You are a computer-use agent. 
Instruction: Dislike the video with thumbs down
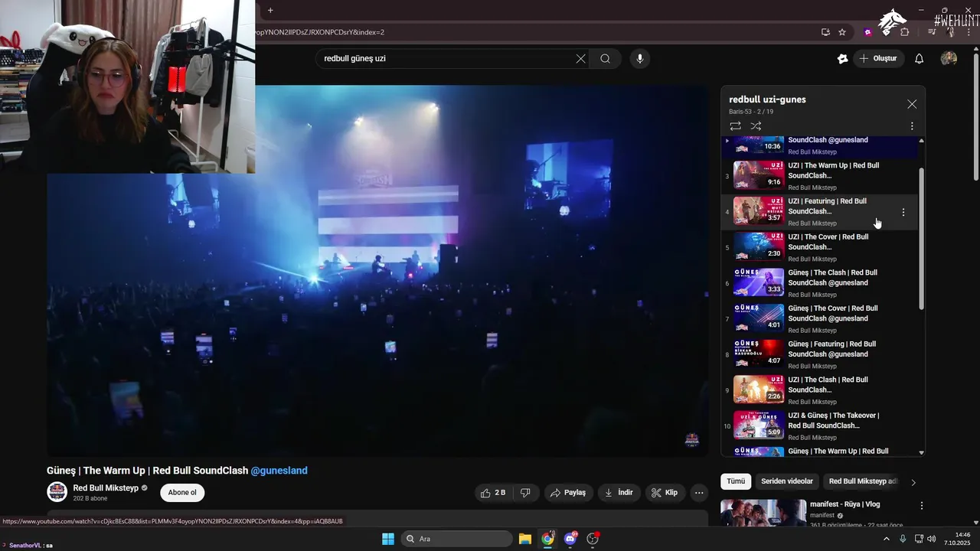[x=525, y=493]
